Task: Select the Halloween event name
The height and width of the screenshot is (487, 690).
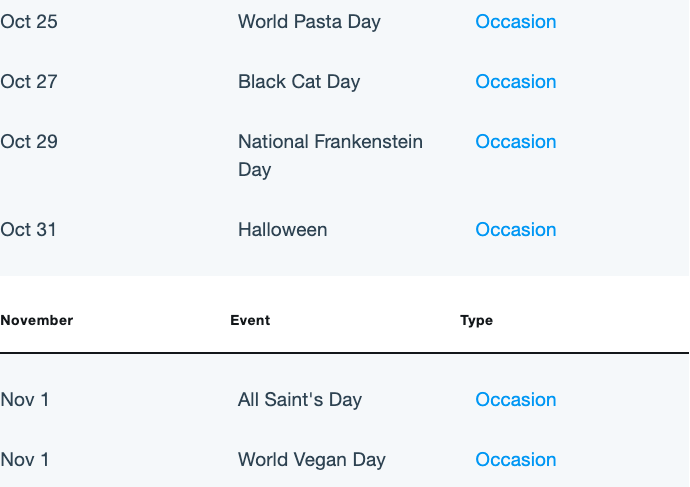Action: click(x=283, y=230)
